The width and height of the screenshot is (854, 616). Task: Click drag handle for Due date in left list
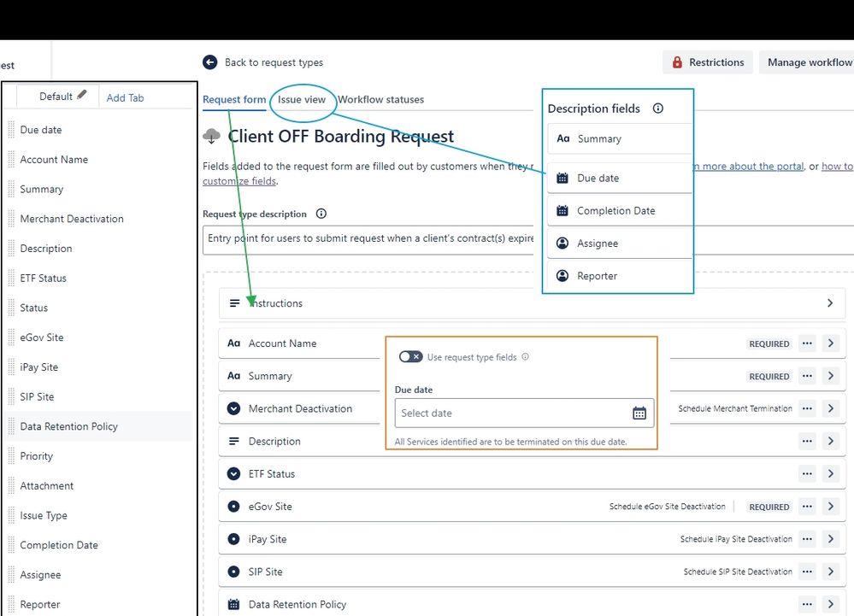click(x=11, y=130)
